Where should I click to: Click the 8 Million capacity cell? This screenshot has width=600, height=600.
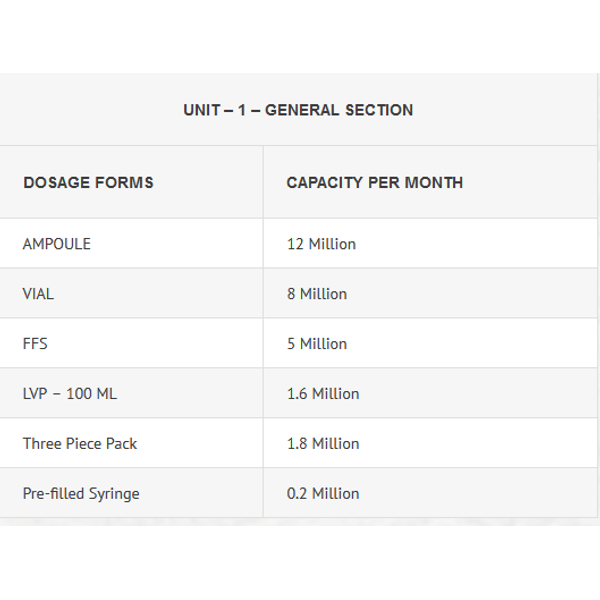tap(317, 294)
